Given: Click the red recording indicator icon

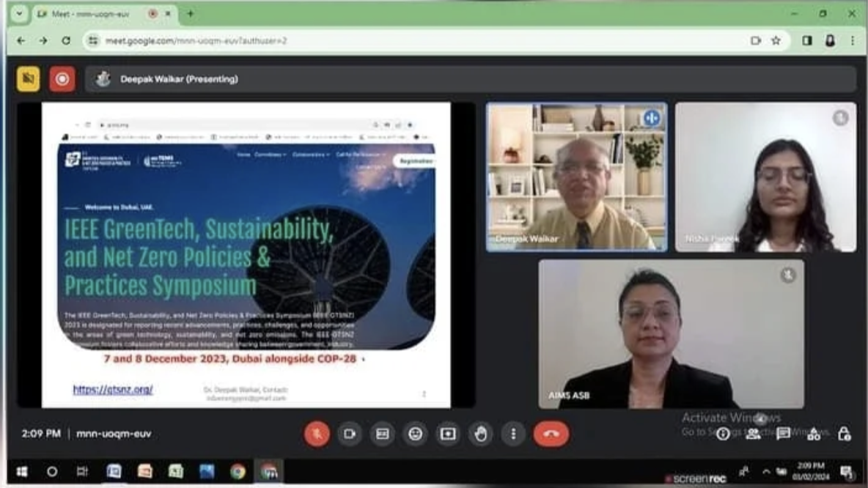Looking at the screenshot, I should tap(62, 79).
